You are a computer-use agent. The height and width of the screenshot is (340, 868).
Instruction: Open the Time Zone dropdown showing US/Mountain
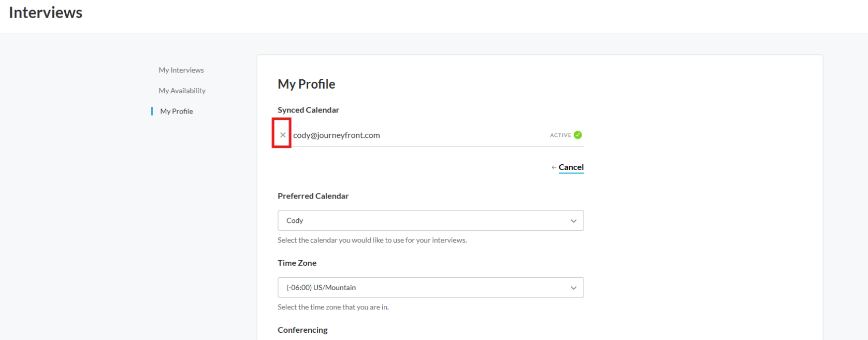(x=430, y=288)
